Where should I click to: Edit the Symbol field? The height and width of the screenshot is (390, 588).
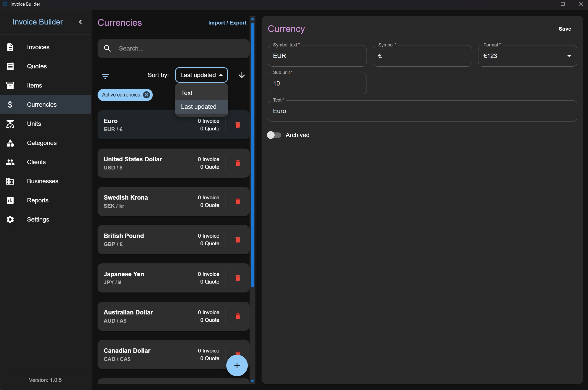click(422, 56)
